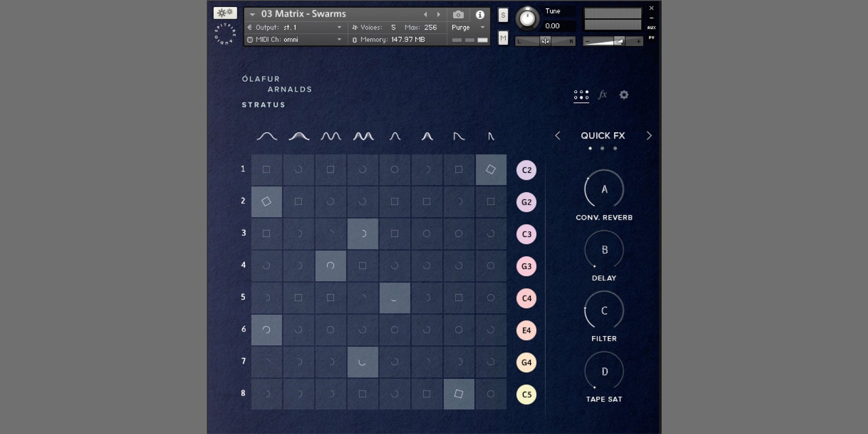Open the settings gear page
Screen dimensions: 868x434
[x=624, y=95]
